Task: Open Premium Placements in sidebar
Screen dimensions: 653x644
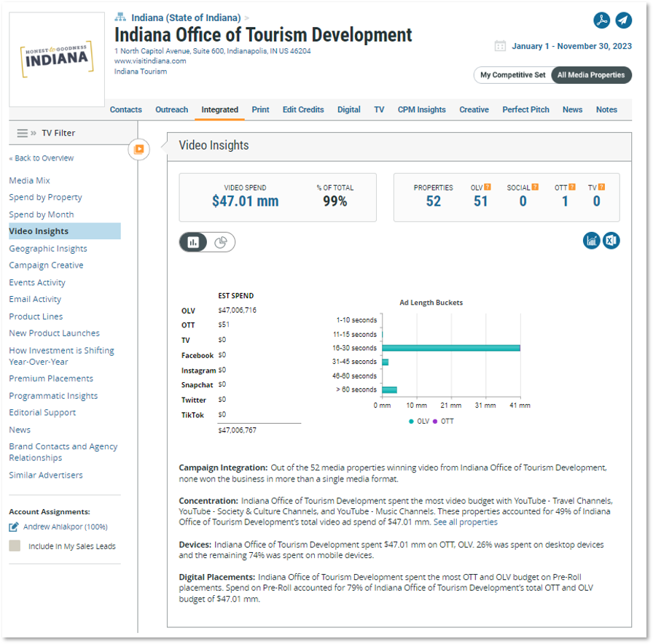Action: click(x=51, y=379)
